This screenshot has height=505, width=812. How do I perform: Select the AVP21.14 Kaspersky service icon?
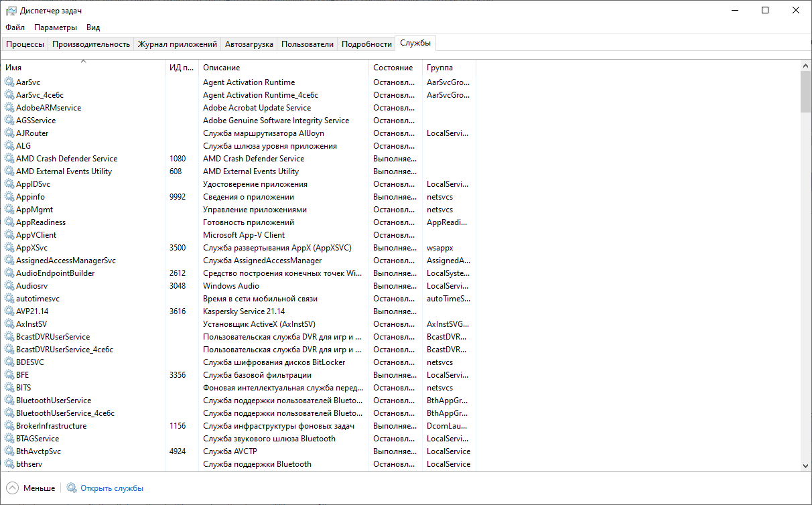pyautogui.click(x=9, y=311)
